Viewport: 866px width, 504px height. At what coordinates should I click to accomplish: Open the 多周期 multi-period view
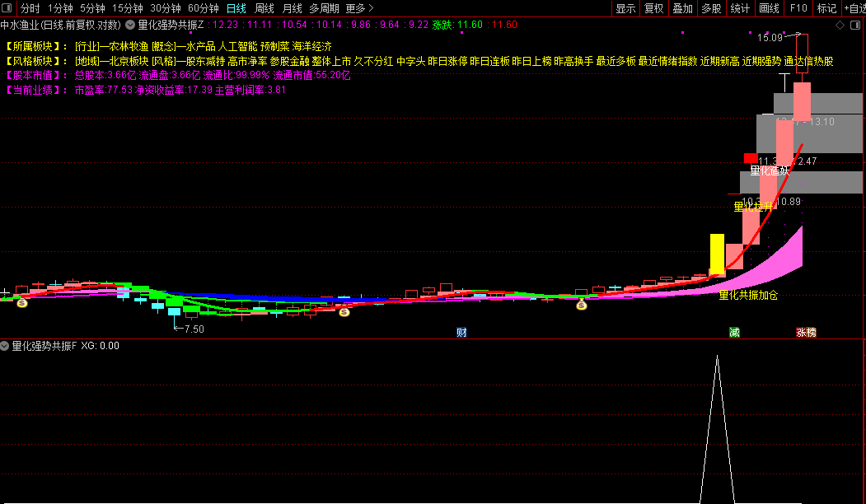point(324,8)
